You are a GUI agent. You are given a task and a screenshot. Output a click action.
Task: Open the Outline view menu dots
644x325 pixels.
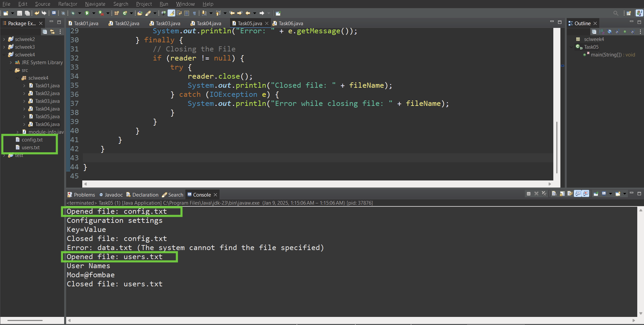coord(640,32)
